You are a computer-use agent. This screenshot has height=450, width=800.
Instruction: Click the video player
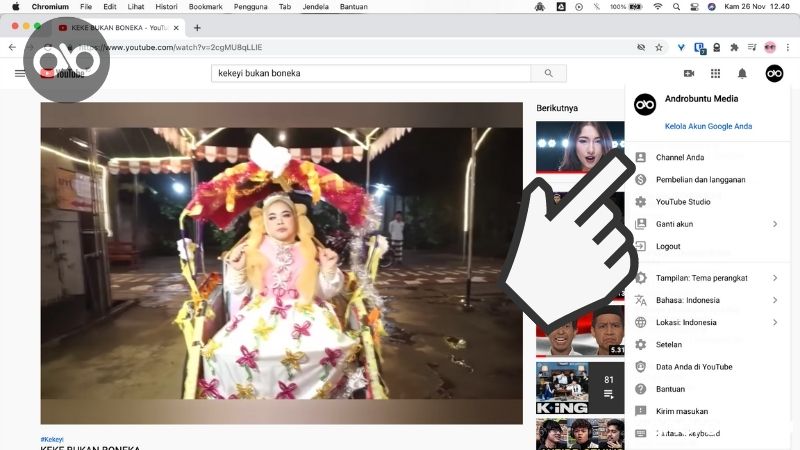click(282, 263)
